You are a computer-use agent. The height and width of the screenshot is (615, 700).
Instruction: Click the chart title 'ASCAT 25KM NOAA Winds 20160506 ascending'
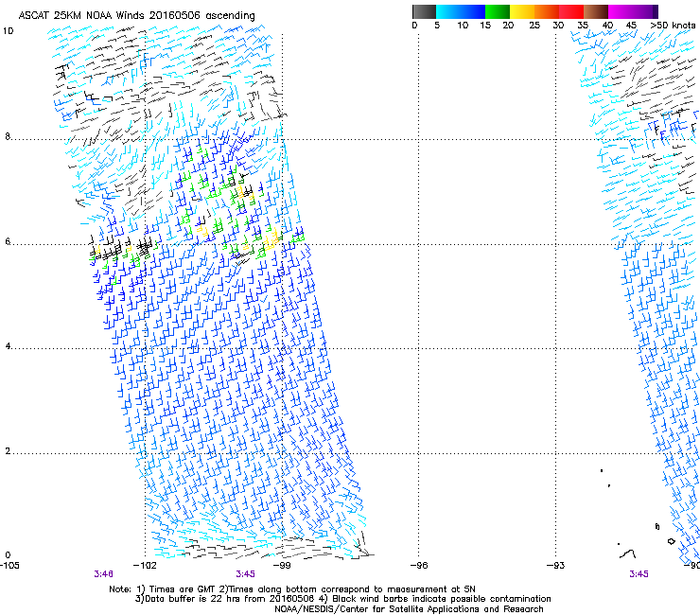136,16
